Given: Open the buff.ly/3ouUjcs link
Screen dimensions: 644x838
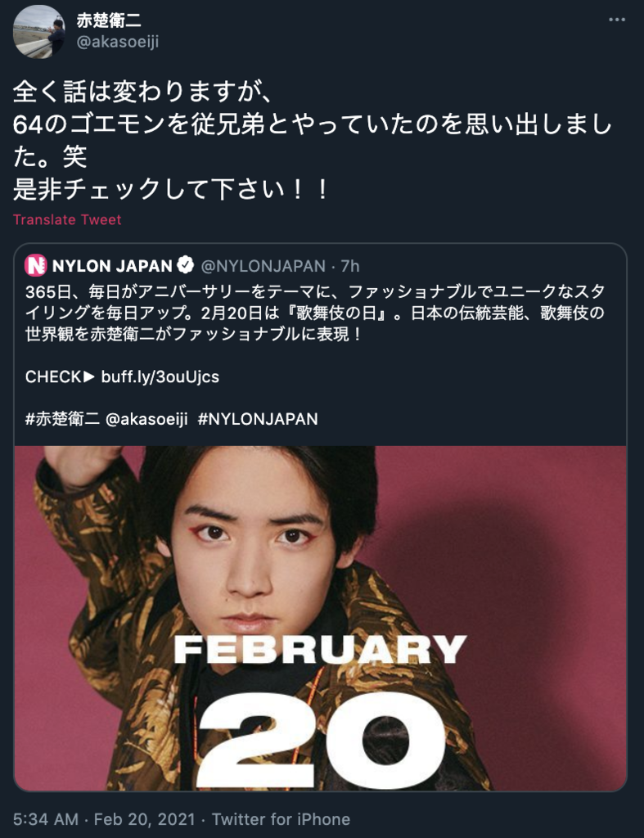Looking at the screenshot, I should coord(160,376).
